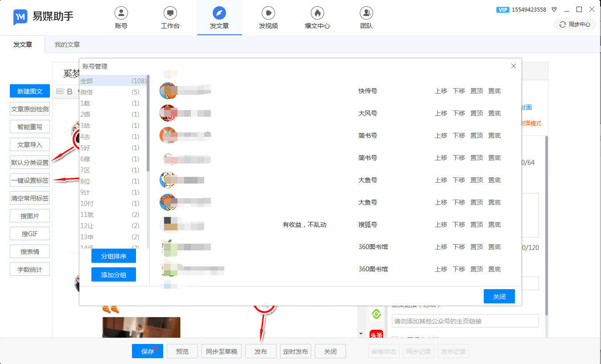The image size is (601, 364).
Task: Click 置顶 in the 搜狐号 row
Action: point(477,225)
